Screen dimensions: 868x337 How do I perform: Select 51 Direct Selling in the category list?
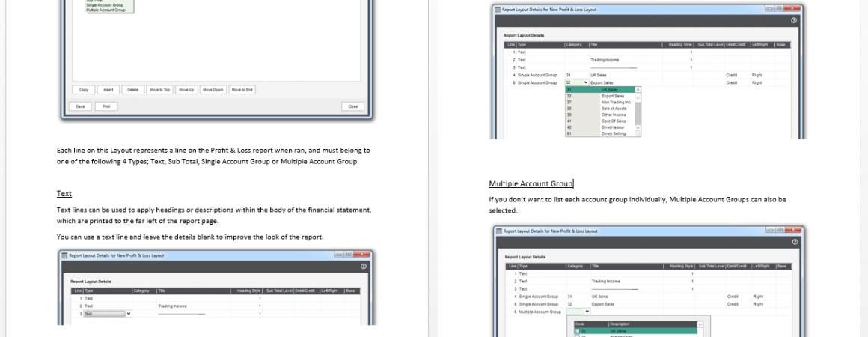[x=601, y=133]
